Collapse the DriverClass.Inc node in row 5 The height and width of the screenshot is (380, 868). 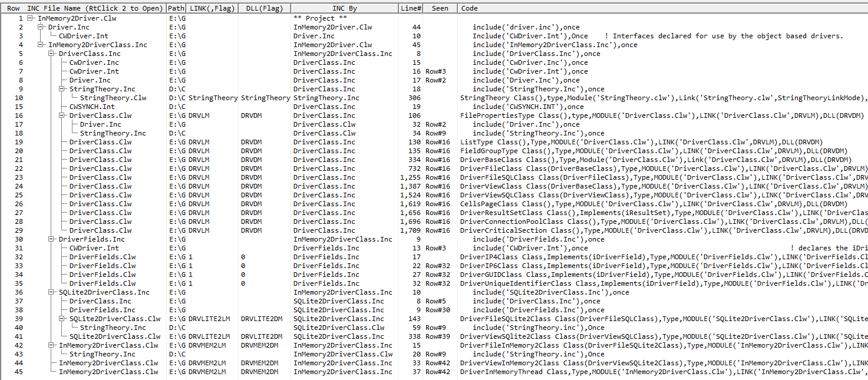click(52, 54)
